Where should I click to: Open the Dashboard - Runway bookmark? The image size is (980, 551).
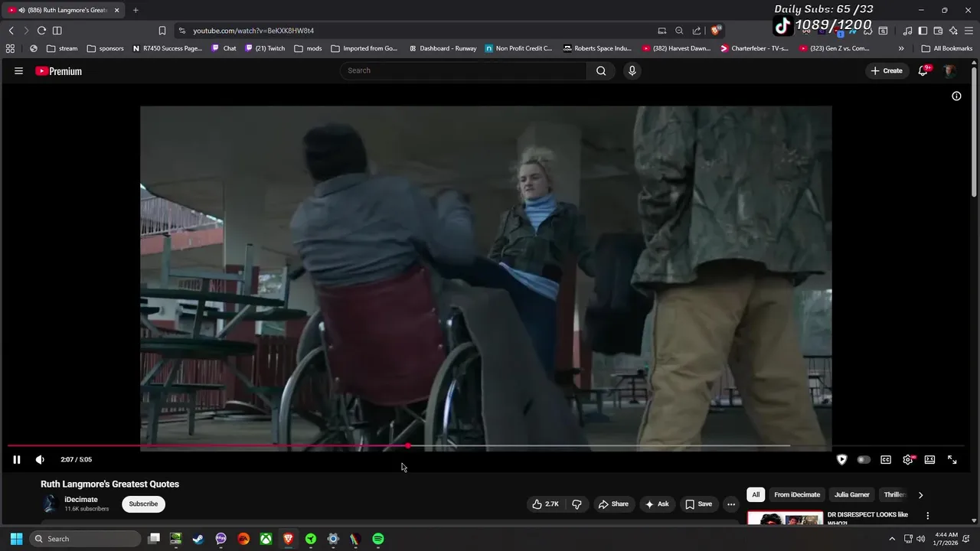point(443,48)
